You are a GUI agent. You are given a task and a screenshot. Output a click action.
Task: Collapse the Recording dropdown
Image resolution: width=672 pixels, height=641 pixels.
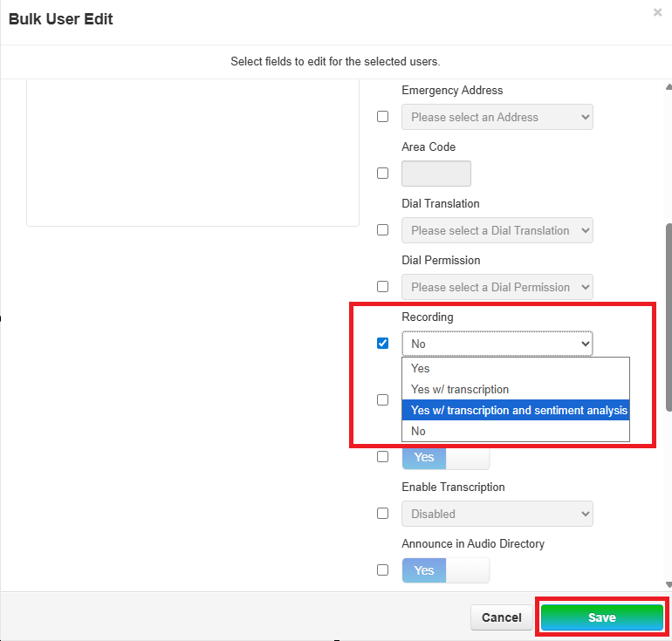click(497, 344)
